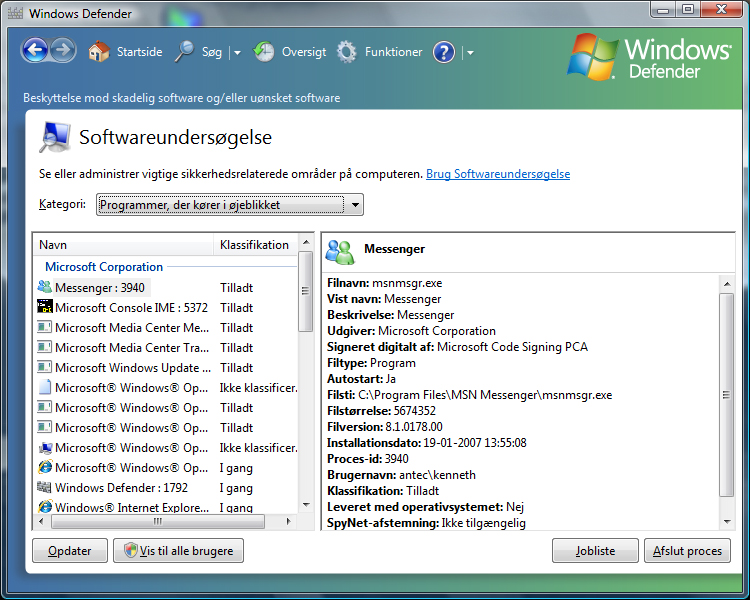The width and height of the screenshot is (750, 600).
Task: Click the Forward arrow navigation button
Action: 63,50
